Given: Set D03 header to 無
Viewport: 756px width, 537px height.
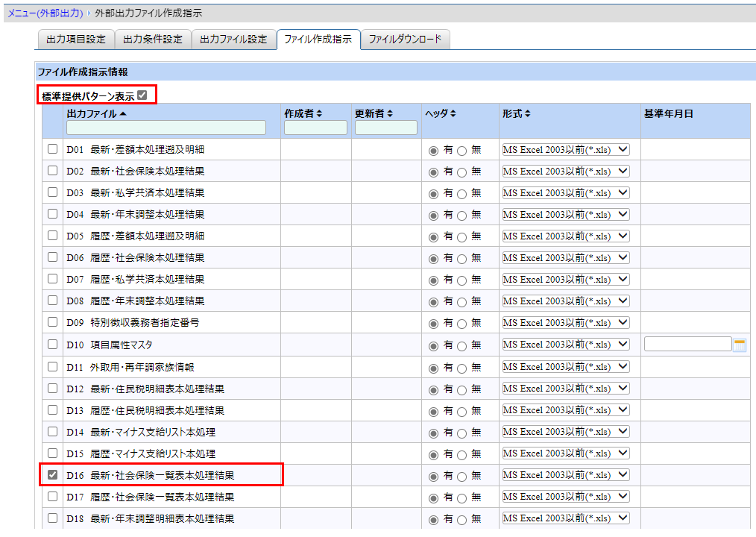Looking at the screenshot, I should [462, 194].
